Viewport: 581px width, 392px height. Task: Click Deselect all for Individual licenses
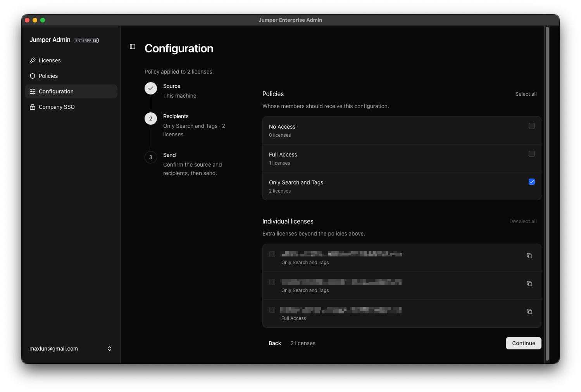coord(523,222)
